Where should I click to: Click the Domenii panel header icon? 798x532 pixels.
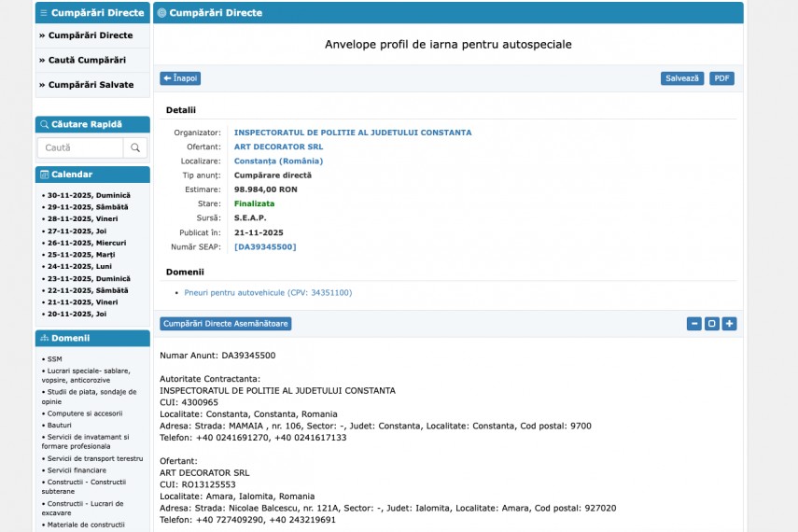point(44,338)
